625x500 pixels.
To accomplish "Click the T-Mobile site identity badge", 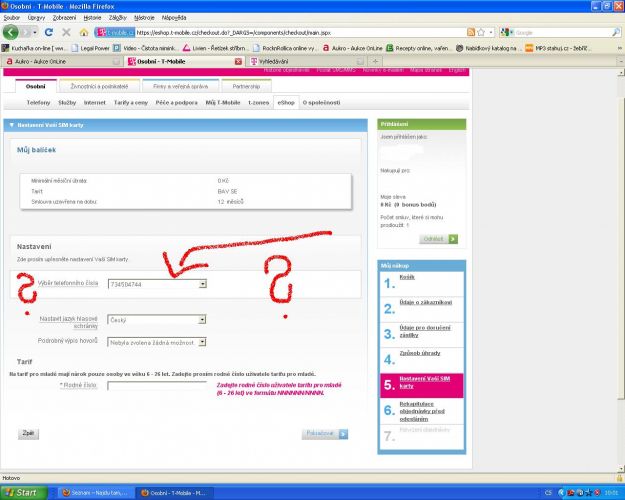I will [x=115, y=33].
